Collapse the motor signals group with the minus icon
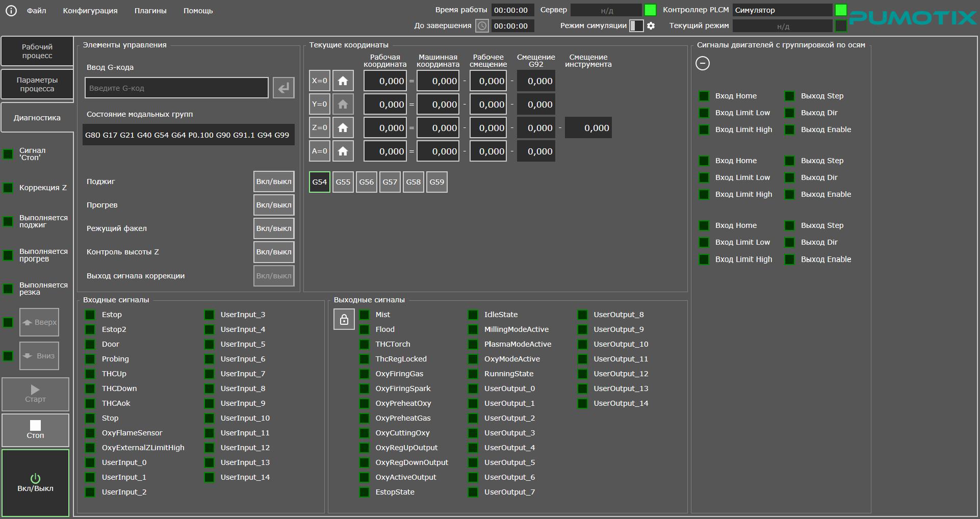Image resolution: width=980 pixels, height=519 pixels. pos(703,63)
